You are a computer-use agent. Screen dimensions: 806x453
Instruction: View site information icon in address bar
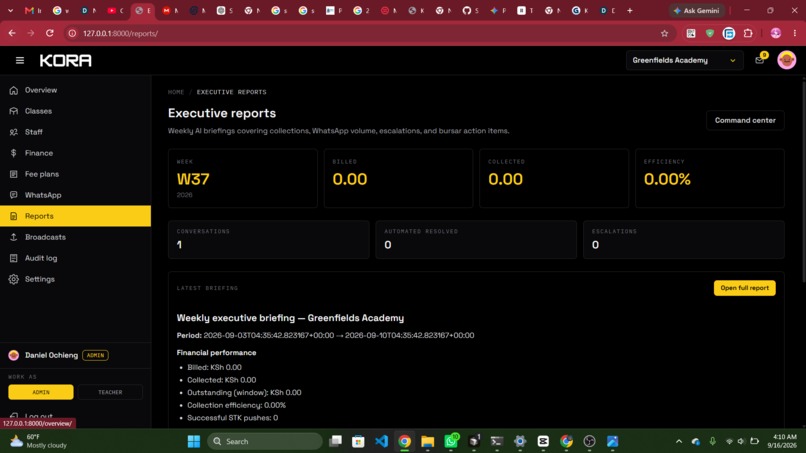[x=72, y=33]
